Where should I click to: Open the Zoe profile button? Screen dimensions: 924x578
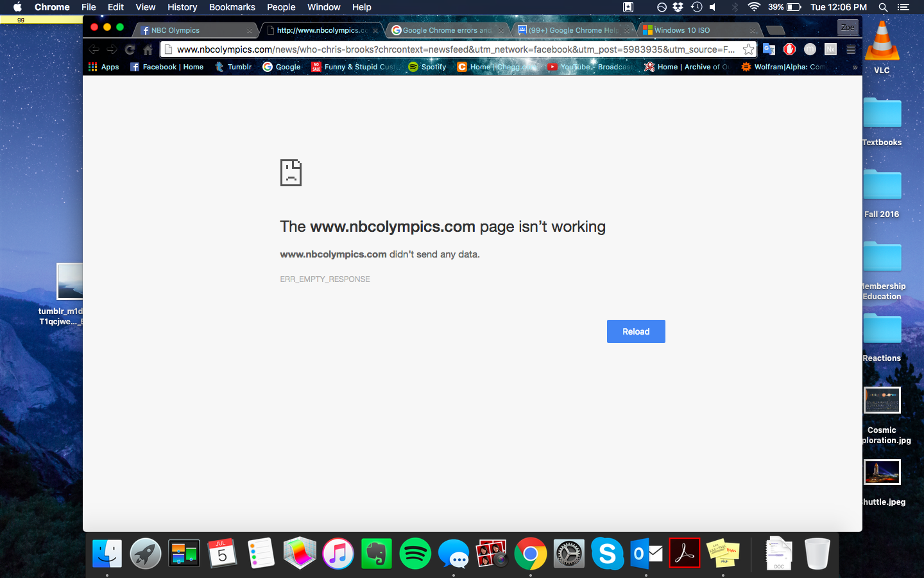tap(848, 27)
